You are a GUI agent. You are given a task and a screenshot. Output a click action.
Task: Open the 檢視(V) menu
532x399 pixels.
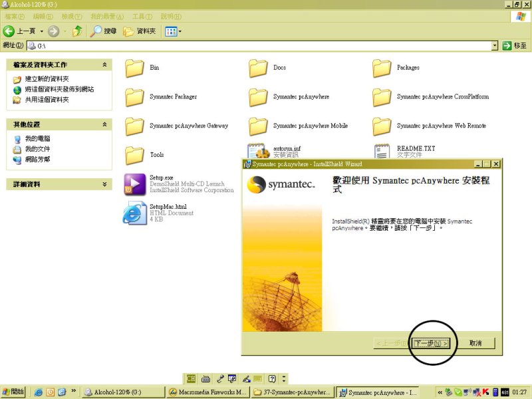coord(72,17)
